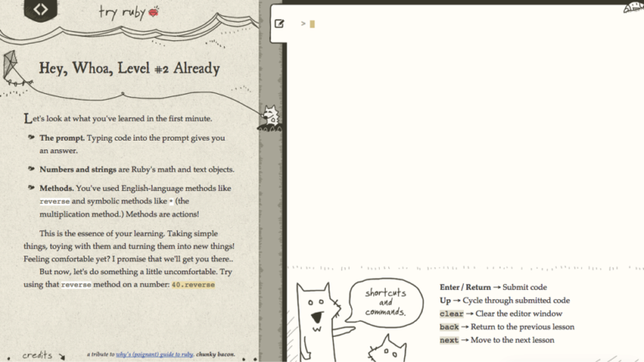Screen dimensions: 644x362
Task: Click 'The prompt.' bullet text
Action: (62, 138)
